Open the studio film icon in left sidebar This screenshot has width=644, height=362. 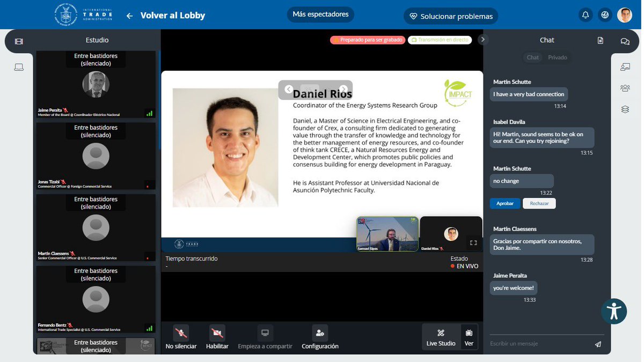click(x=19, y=41)
